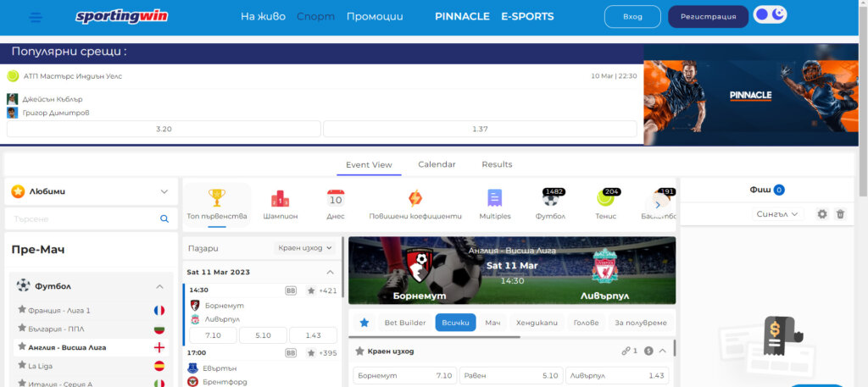Screen dimensions: 868x387
Task: Click the search magnifier icon
Action: 164,219
